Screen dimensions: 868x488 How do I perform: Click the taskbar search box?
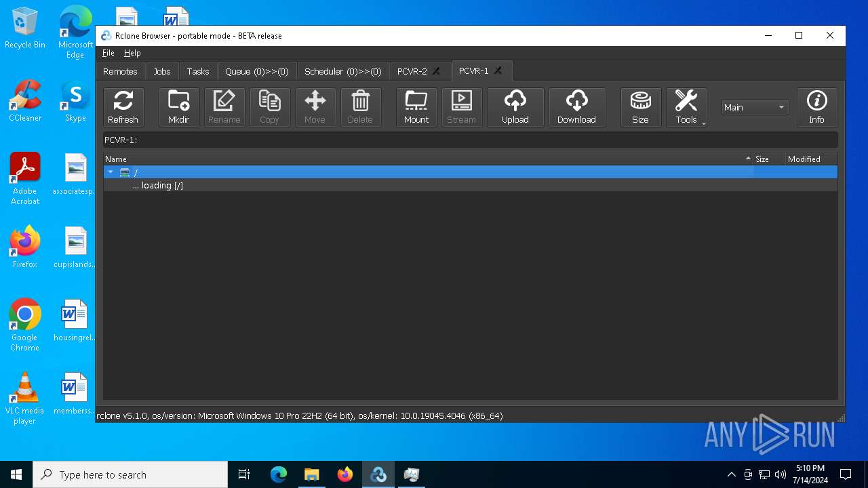click(x=130, y=474)
